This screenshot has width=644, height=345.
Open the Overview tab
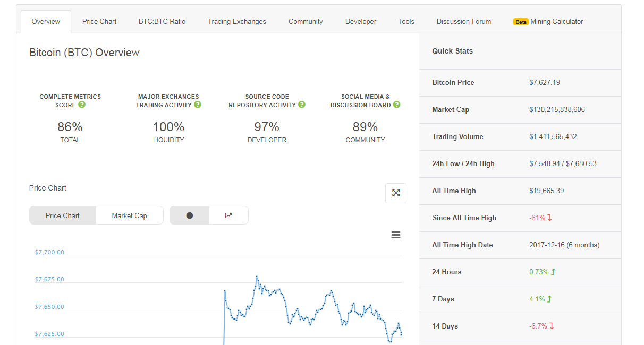(x=46, y=22)
